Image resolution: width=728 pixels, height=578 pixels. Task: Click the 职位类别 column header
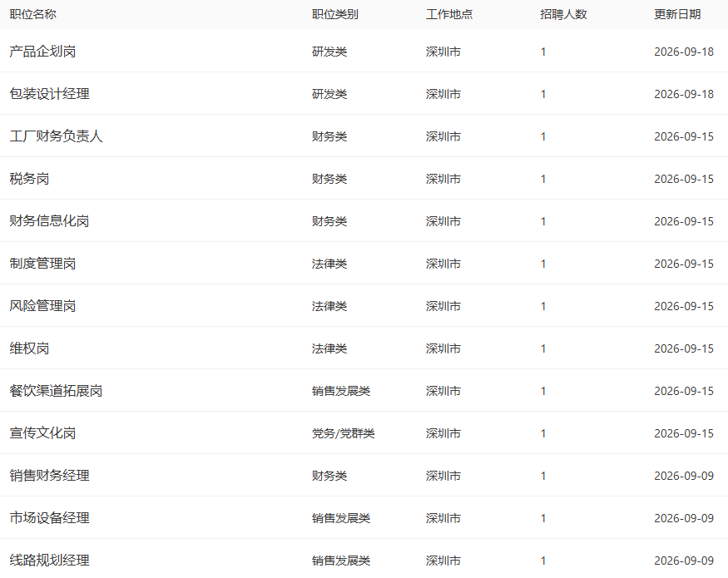click(x=335, y=14)
